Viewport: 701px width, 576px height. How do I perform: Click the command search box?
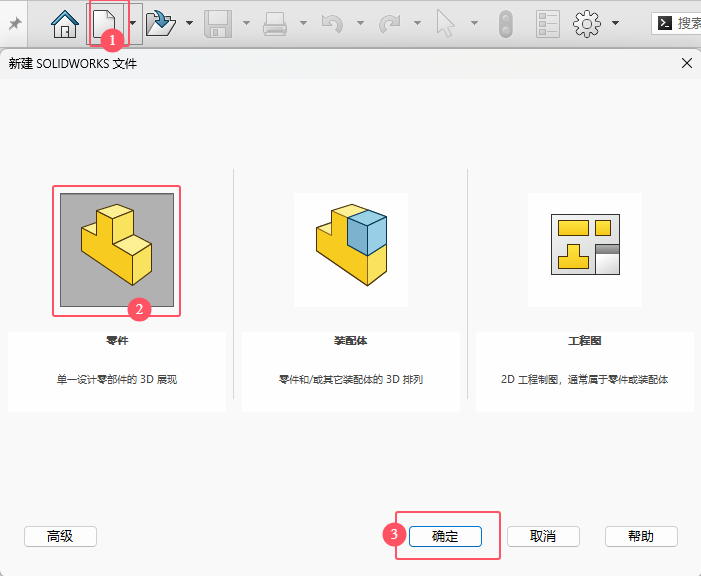pos(676,23)
